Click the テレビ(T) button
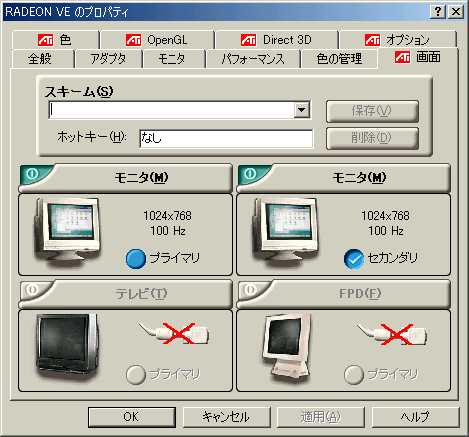 pos(125,294)
